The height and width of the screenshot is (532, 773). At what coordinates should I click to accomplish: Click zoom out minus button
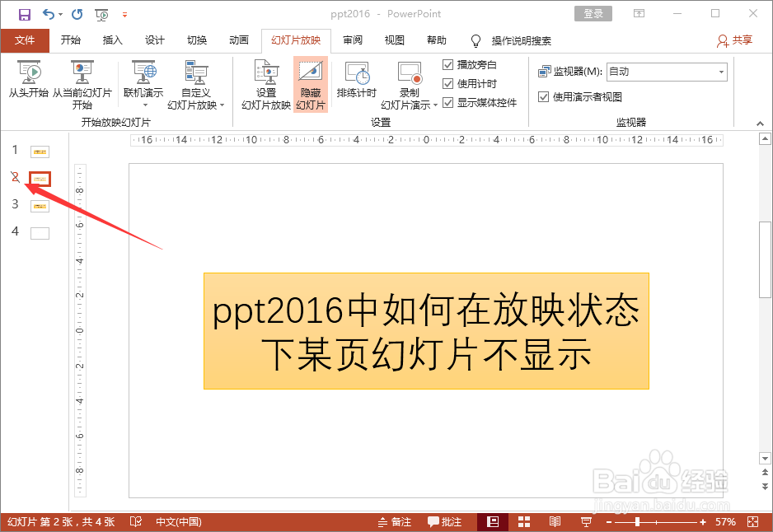coord(609,522)
